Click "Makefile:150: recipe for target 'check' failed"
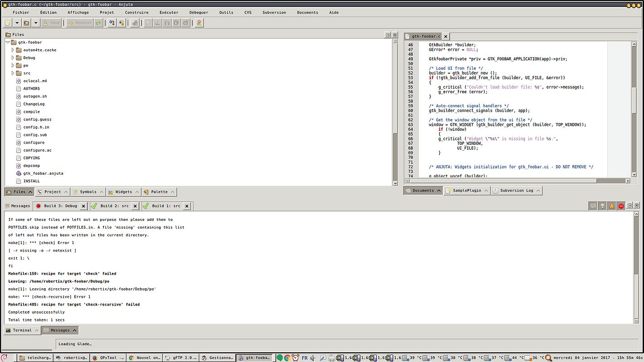 (62, 274)
